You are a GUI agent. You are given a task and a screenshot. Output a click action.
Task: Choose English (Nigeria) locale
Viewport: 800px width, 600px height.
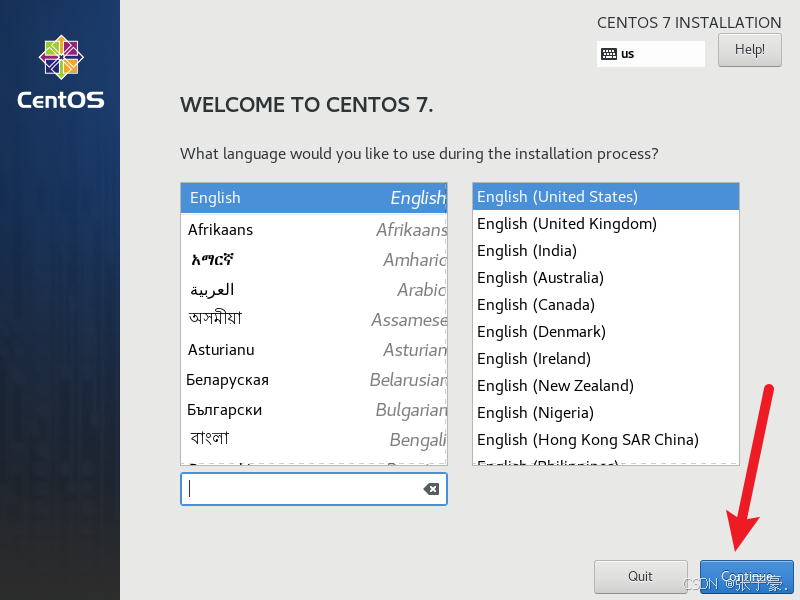click(606, 413)
